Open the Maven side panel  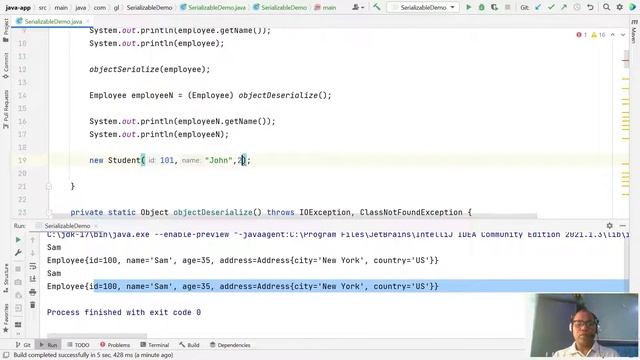pyautogui.click(x=634, y=32)
